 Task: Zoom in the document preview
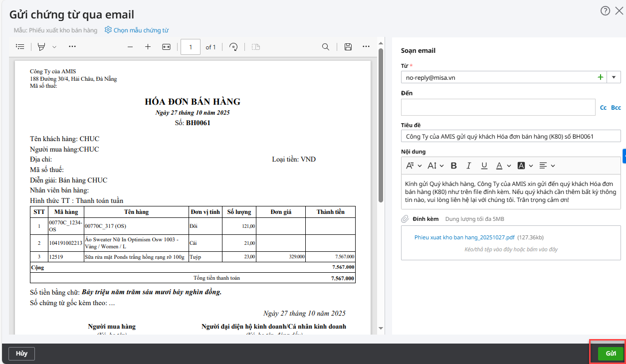click(x=148, y=47)
